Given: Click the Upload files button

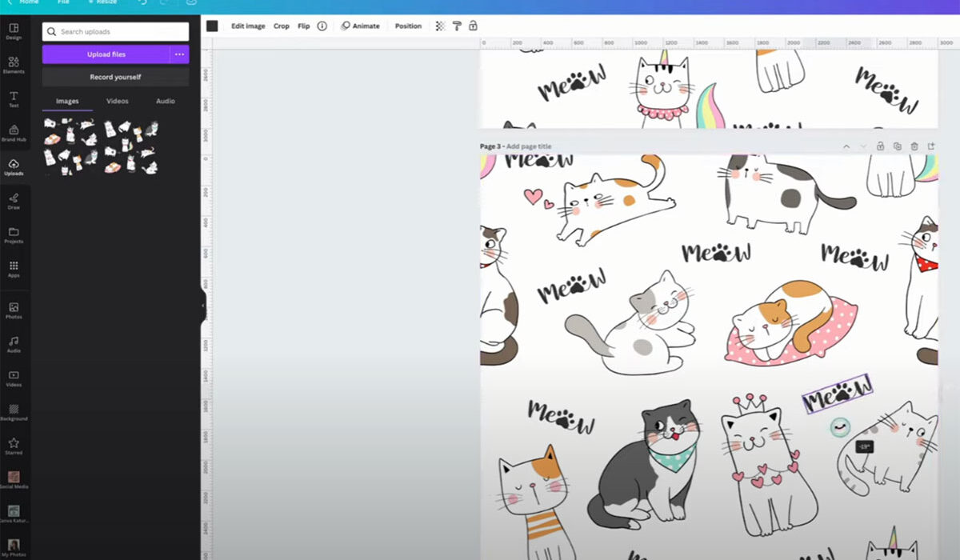Looking at the screenshot, I should coord(106,54).
